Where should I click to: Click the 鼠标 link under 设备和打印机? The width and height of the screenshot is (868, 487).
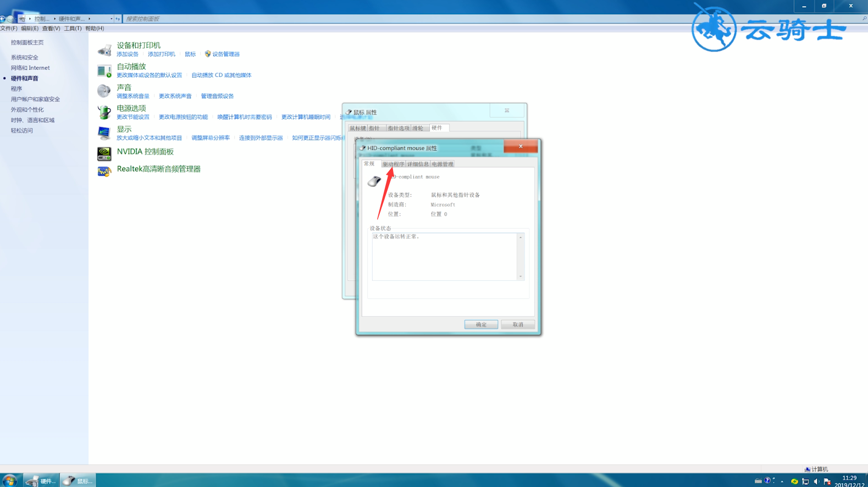[x=190, y=54]
